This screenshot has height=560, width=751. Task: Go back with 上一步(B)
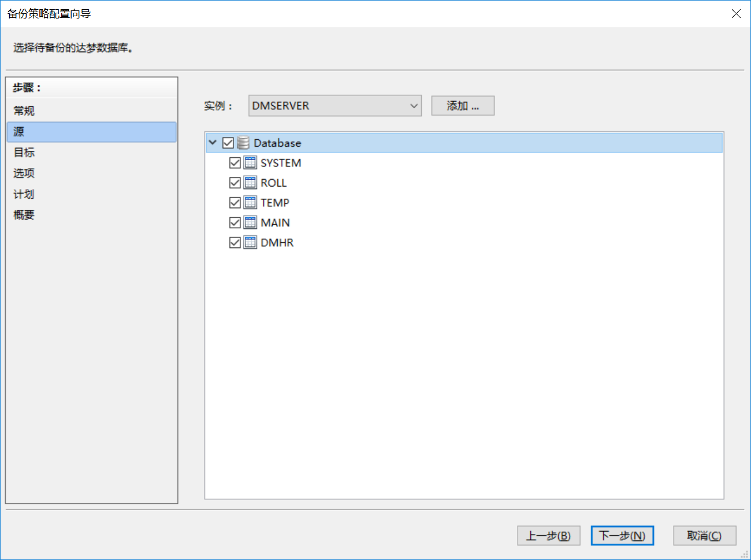tap(548, 536)
